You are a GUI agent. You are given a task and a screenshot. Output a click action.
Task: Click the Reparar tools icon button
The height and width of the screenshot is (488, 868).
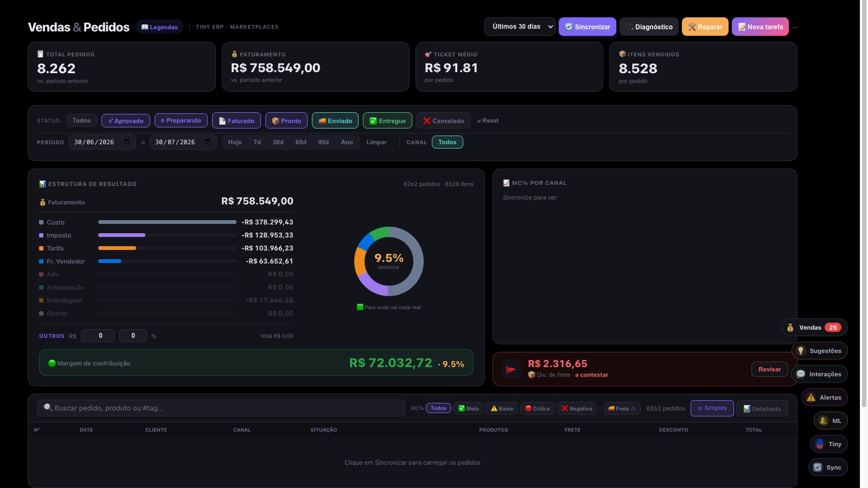tap(705, 27)
